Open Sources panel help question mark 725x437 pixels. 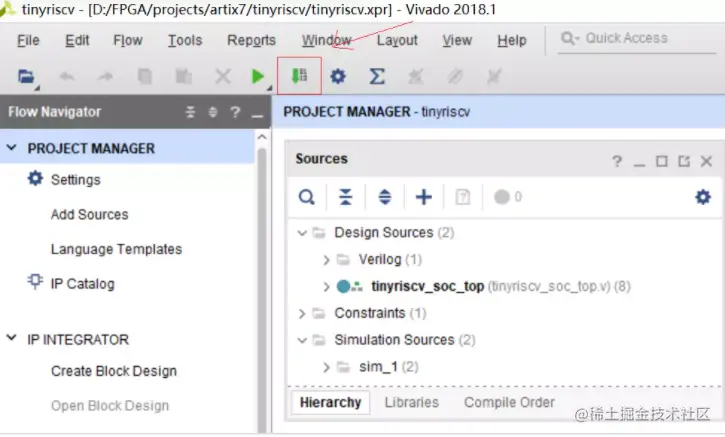(x=616, y=161)
